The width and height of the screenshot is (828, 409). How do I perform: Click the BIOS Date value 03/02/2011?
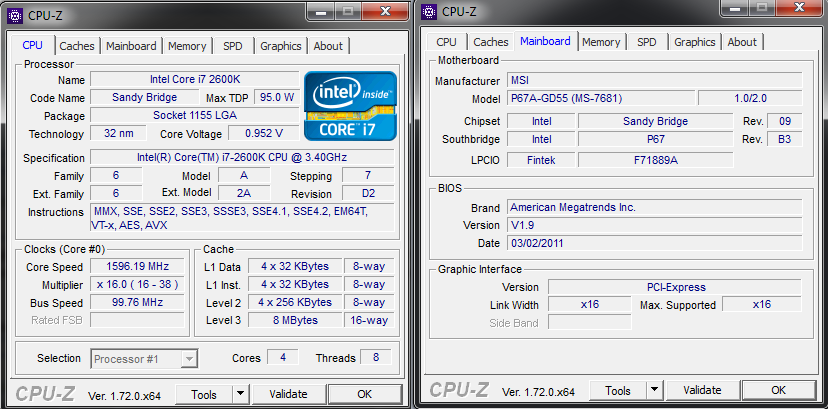[655, 243]
